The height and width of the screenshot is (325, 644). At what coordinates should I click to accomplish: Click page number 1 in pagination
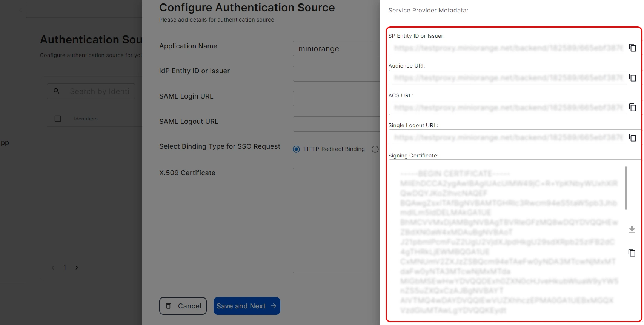pos(65,268)
